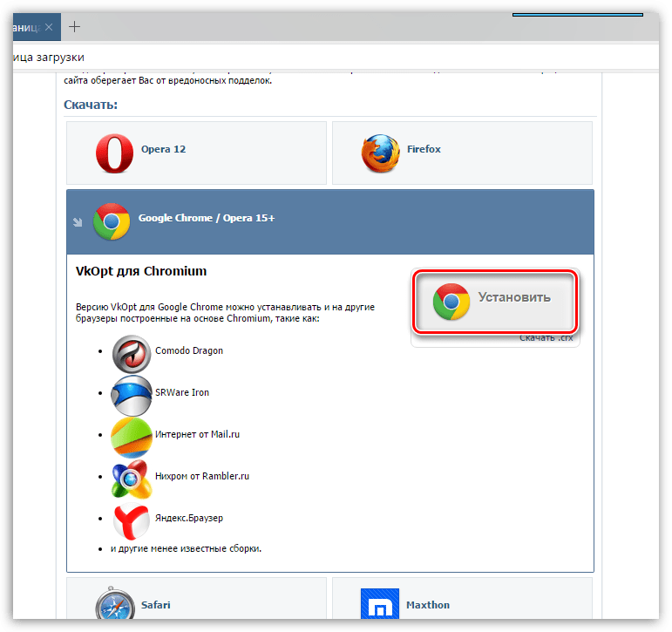Click the Скачать .crx link
The height and width of the screenshot is (632, 672).
coord(546,338)
